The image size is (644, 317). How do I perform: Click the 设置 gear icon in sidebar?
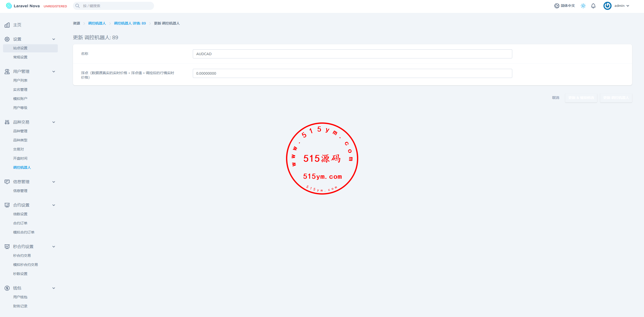7,39
